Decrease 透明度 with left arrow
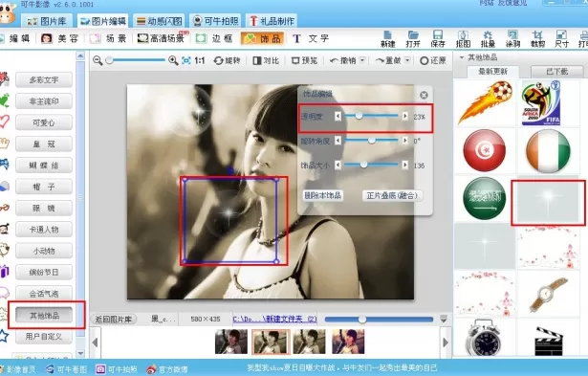Screen dimensions: 588x376 point(338,117)
